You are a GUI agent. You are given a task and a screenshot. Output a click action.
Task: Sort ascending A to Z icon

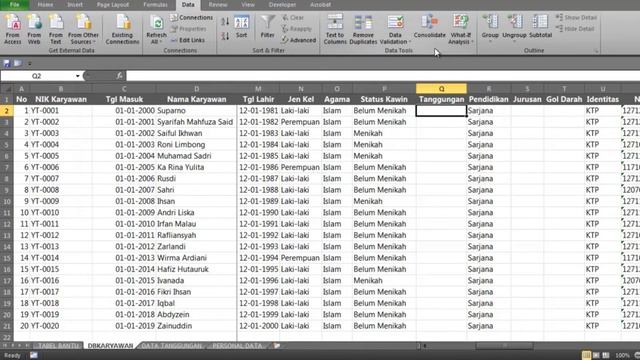click(x=225, y=22)
